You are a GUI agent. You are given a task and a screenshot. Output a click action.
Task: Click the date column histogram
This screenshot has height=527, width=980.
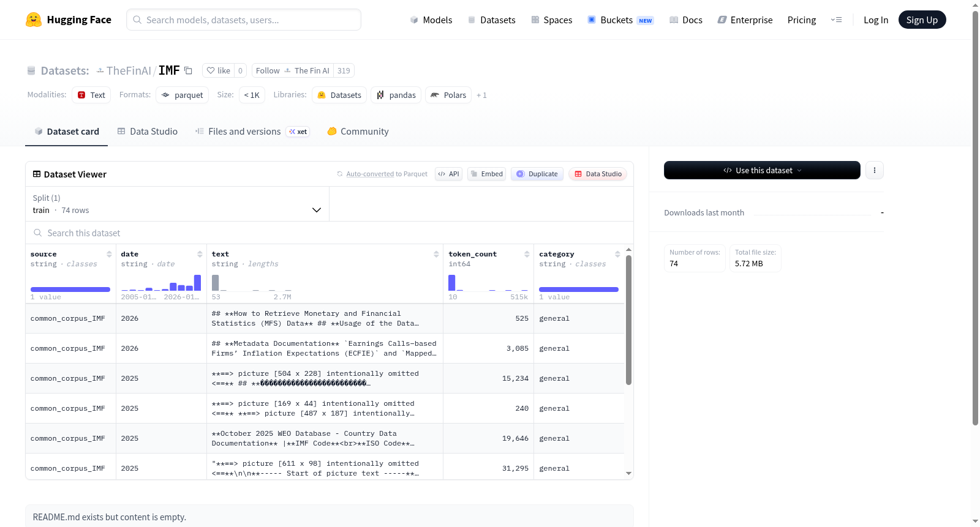point(161,282)
